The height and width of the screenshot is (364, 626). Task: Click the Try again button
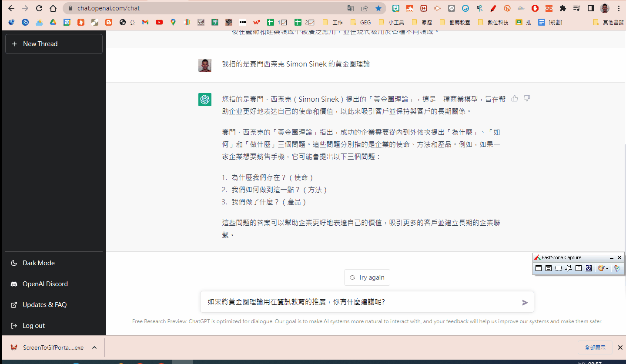click(367, 277)
